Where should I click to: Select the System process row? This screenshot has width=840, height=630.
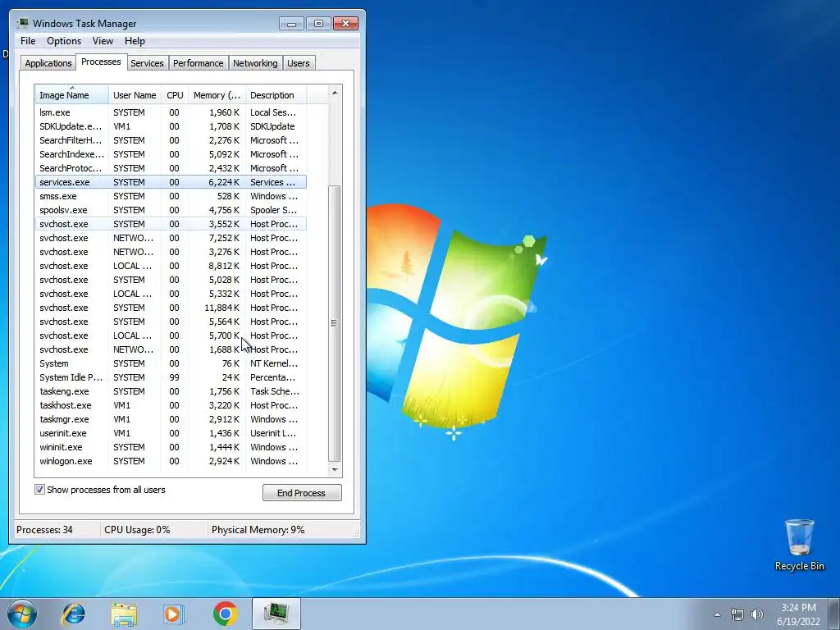[x=171, y=363]
